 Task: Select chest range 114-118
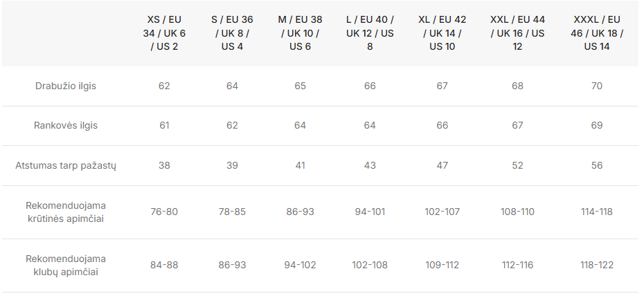[597, 212]
